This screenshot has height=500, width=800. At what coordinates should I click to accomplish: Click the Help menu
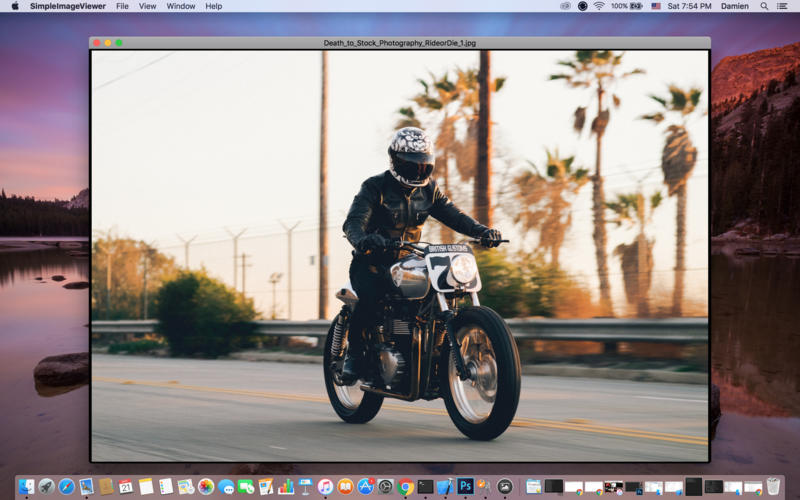click(214, 6)
